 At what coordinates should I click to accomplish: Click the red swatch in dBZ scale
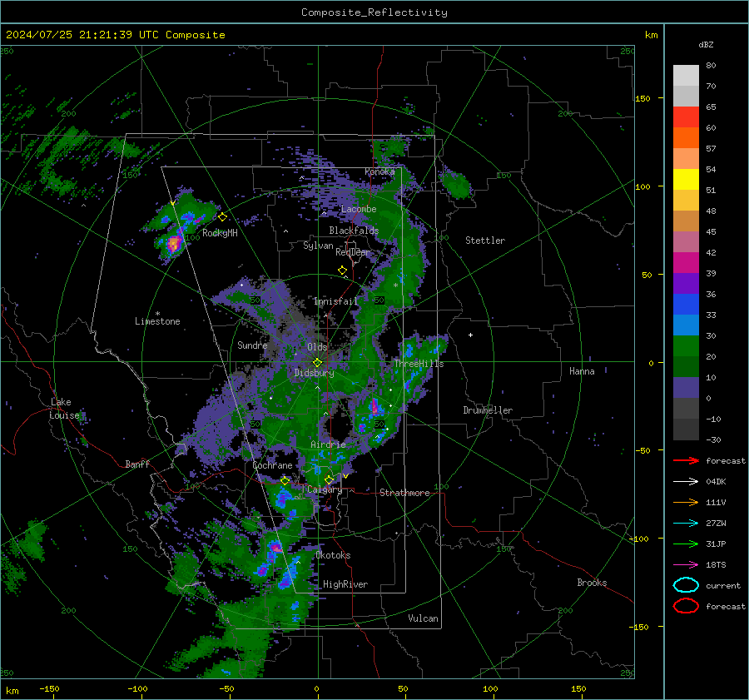coord(686,117)
